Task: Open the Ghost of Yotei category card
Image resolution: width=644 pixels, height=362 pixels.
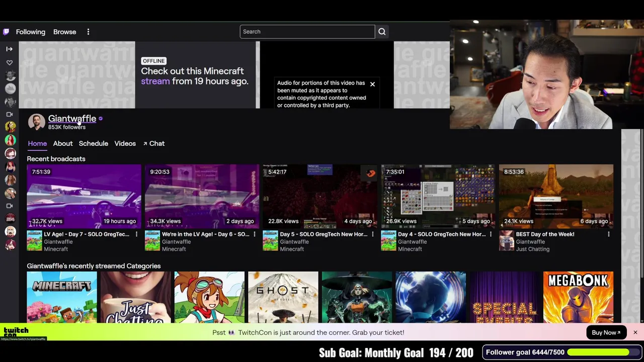Action: click(x=283, y=297)
